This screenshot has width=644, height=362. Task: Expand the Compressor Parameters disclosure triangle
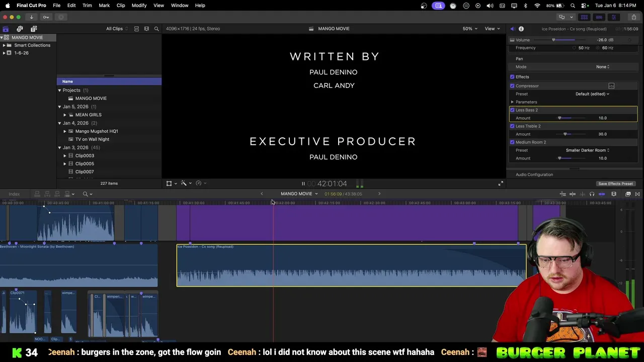point(512,102)
